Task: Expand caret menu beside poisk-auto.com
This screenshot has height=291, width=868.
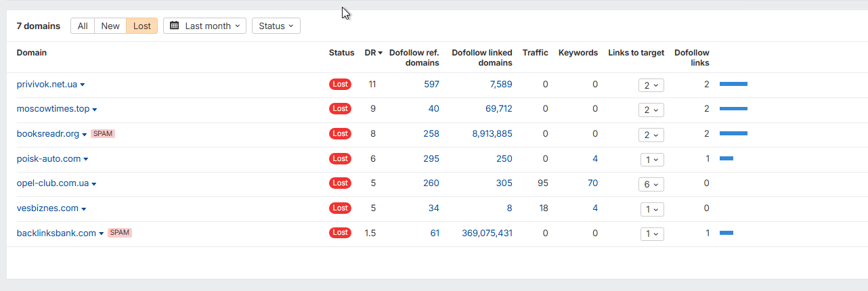Action: click(86, 160)
